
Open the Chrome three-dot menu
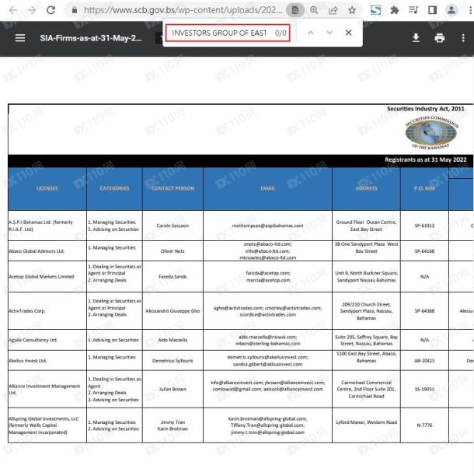pyautogui.click(x=470, y=10)
